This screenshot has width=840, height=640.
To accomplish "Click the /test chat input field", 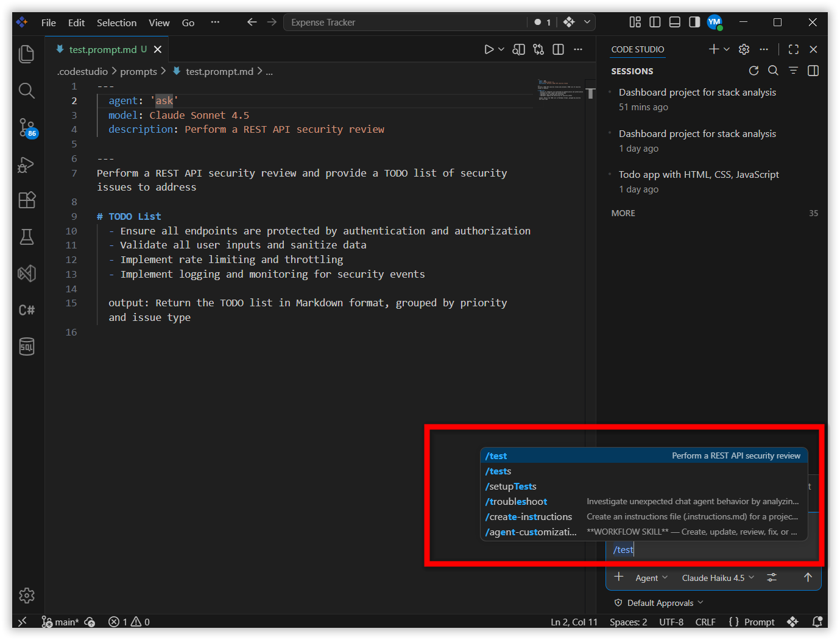I will [713, 550].
